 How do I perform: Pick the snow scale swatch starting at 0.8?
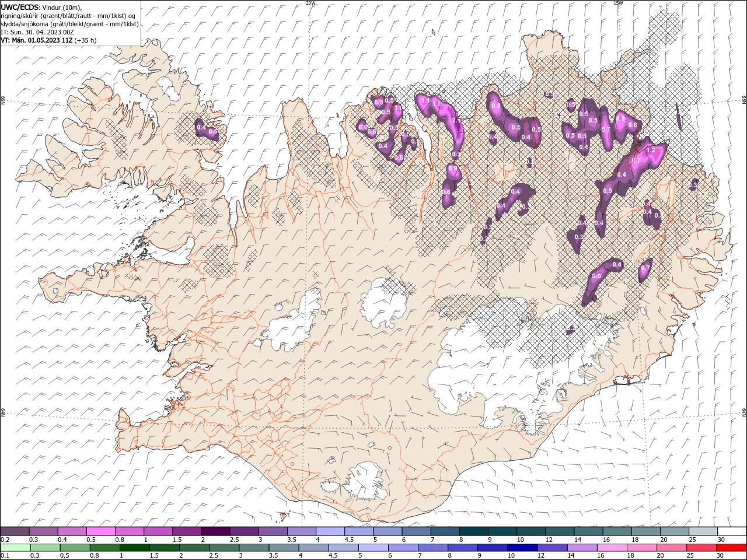pyautogui.click(x=130, y=531)
